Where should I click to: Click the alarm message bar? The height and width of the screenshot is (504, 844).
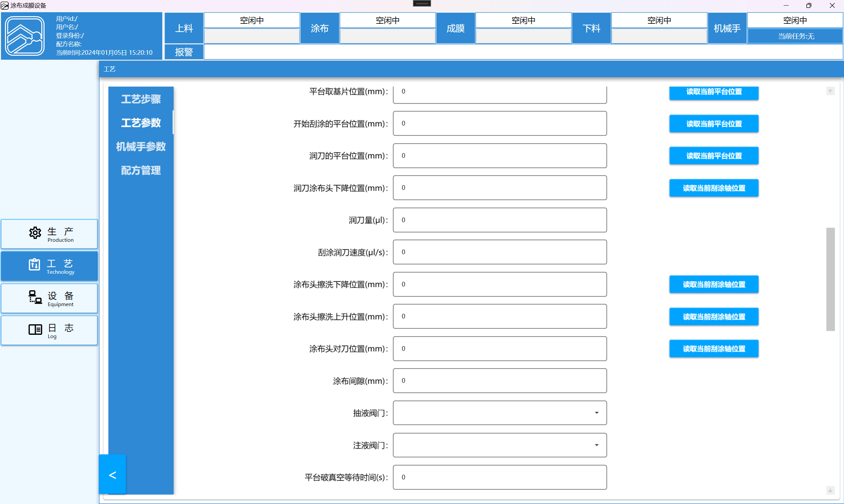[x=523, y=52]
